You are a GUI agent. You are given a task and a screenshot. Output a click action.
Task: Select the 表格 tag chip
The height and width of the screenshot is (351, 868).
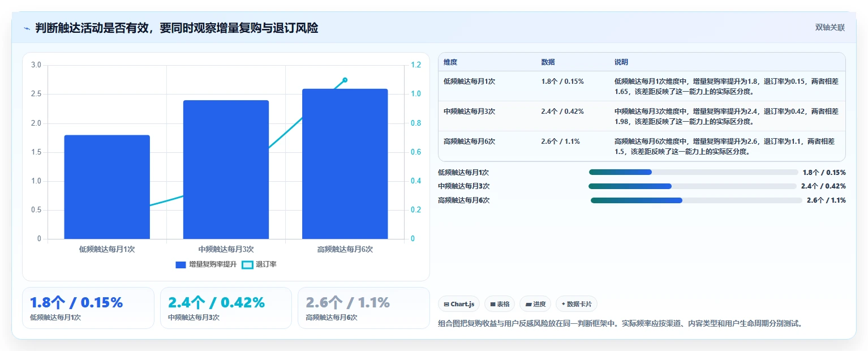pyautogui.click(x=500, y=304)
